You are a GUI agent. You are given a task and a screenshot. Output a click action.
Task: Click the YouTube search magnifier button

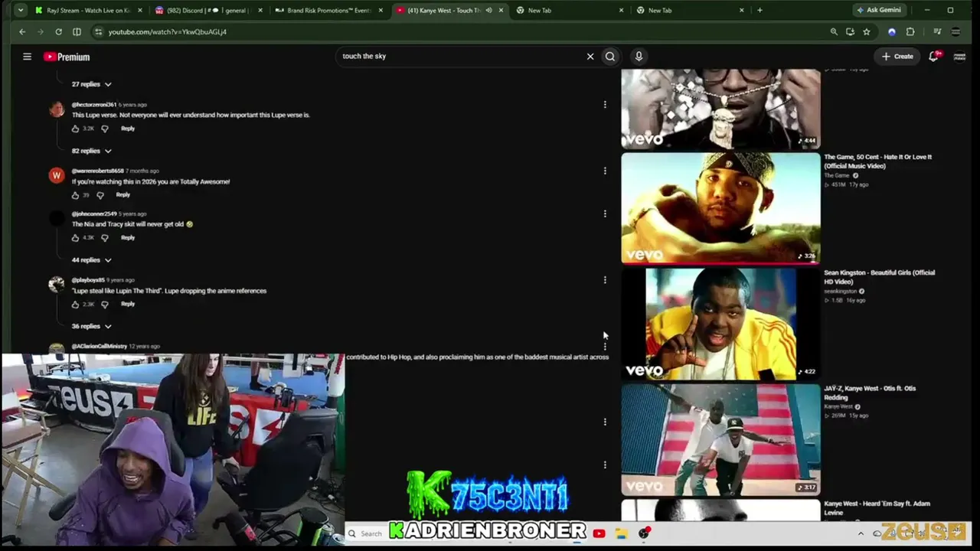click(610, 57)
